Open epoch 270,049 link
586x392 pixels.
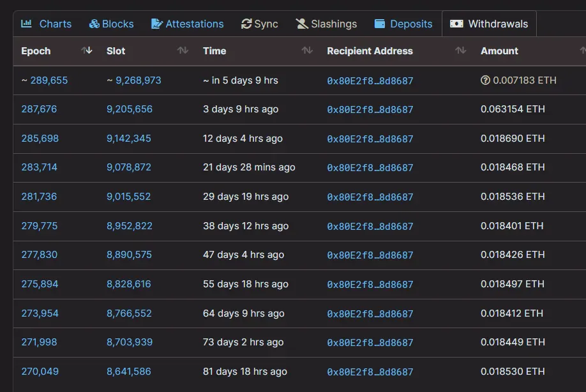(40, 372)
